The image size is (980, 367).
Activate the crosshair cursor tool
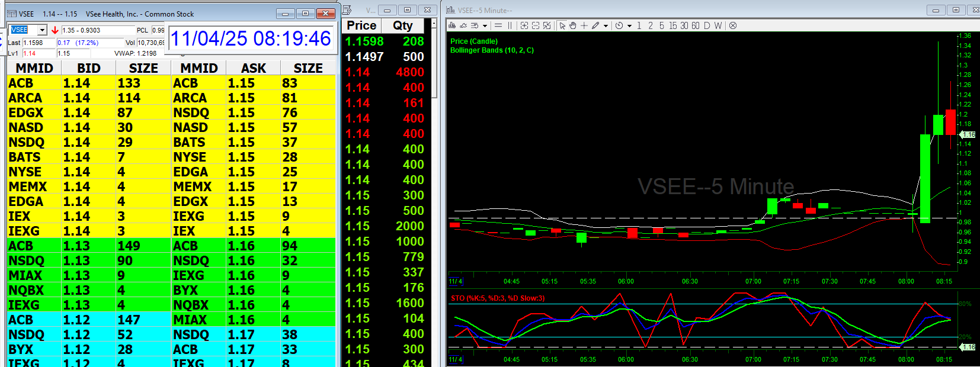click(584, 25)
